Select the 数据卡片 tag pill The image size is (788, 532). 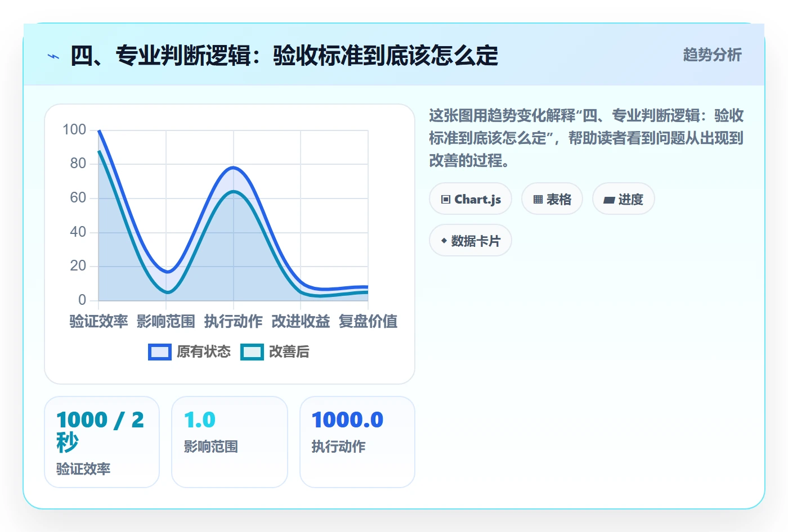(471, 241)
